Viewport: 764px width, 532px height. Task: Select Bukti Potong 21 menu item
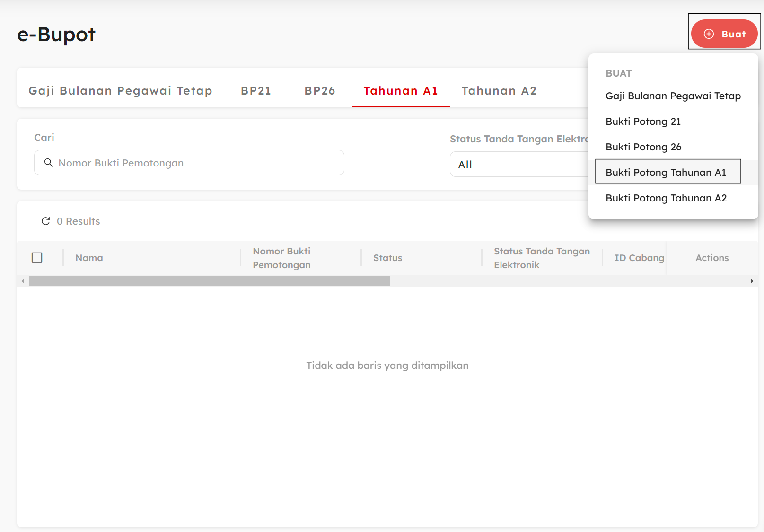[643, 122]
